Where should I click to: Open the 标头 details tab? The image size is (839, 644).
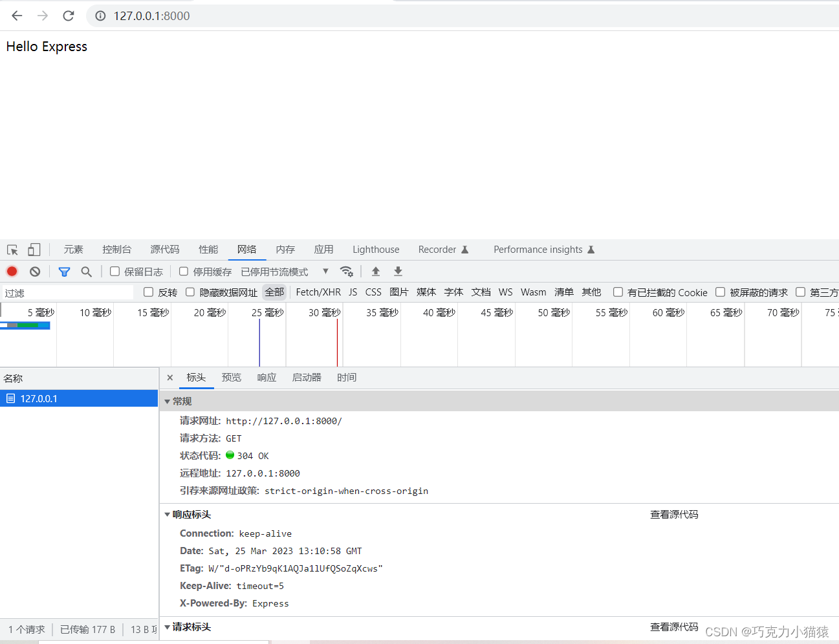tap(196, 378)
